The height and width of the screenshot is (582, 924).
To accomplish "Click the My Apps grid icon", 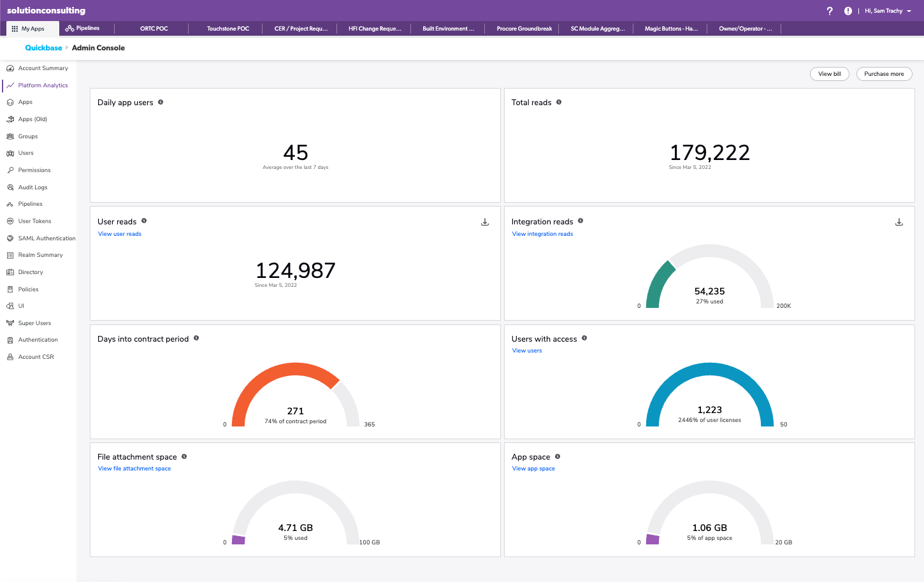I will tap(13, 28).
